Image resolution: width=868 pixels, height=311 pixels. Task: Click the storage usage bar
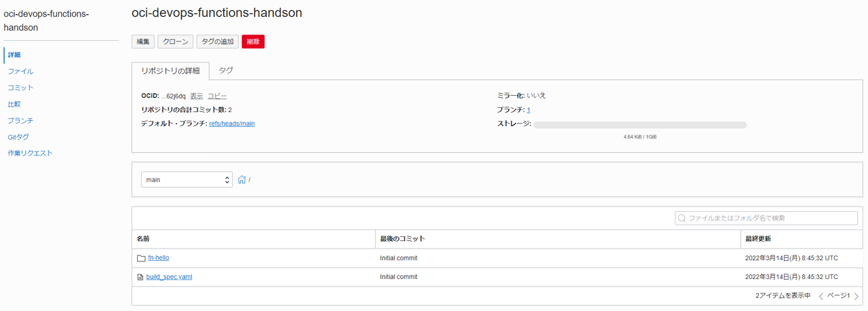tap(639, 125)
